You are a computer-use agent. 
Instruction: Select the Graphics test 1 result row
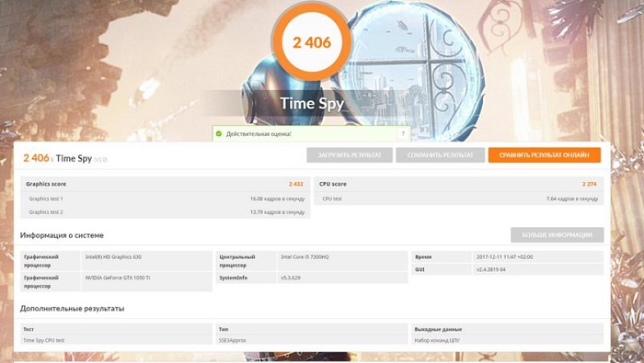tap(165, 199)
